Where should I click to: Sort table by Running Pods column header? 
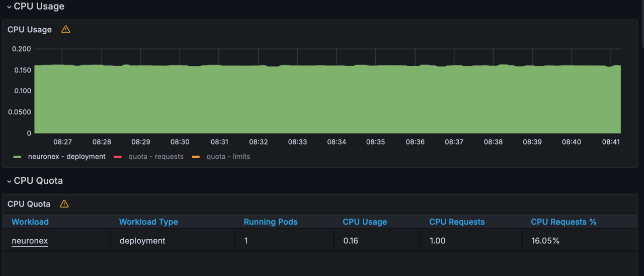[271, 222]
